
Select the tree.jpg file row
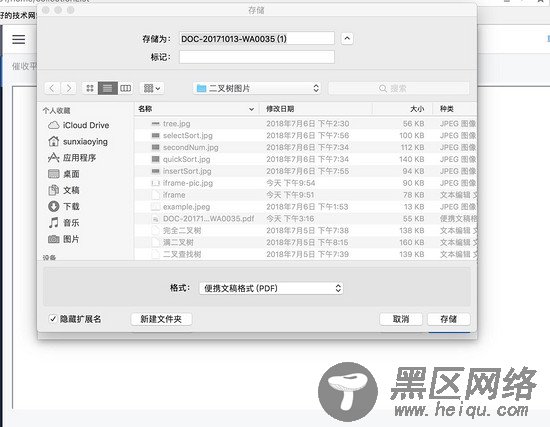point(305,124)
